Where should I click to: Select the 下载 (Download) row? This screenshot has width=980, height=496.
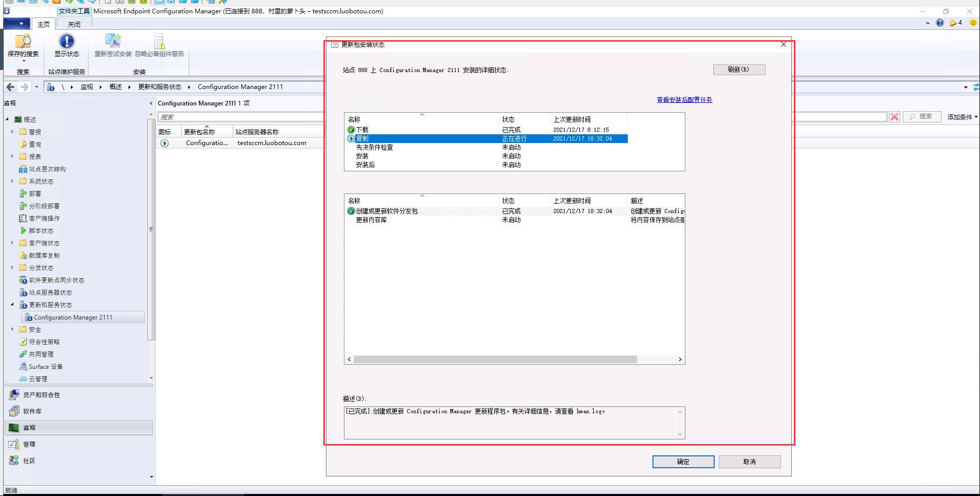[x=486, y=130]
